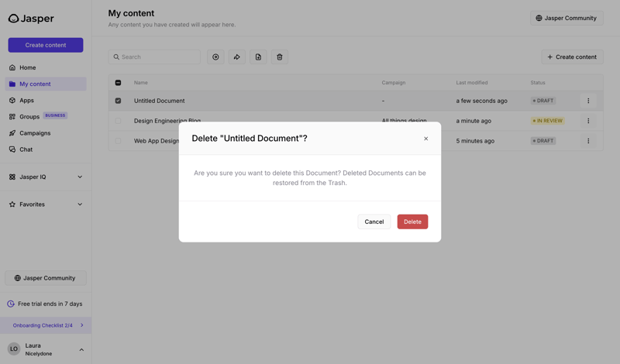This screenshot has width=620, height=364.
Task: Click the Name column header
Action: point(141,83)
